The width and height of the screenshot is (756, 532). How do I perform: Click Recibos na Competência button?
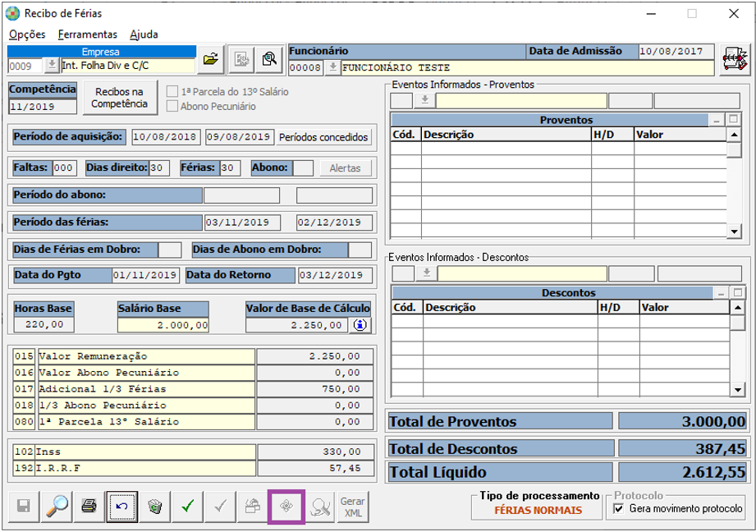coord(120,98)
